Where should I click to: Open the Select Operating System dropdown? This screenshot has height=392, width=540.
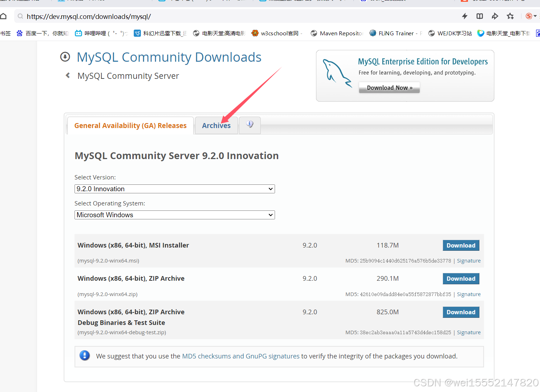174,215
